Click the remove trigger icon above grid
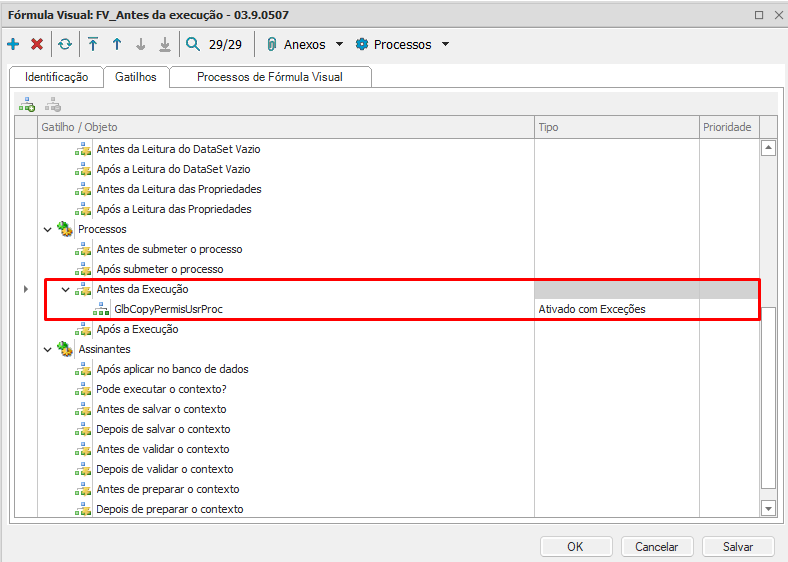 (x=53, y=105)
